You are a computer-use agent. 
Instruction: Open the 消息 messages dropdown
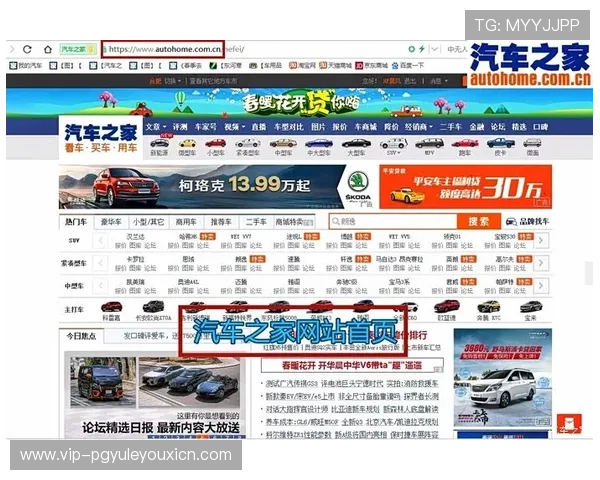[x=438, y=81]
